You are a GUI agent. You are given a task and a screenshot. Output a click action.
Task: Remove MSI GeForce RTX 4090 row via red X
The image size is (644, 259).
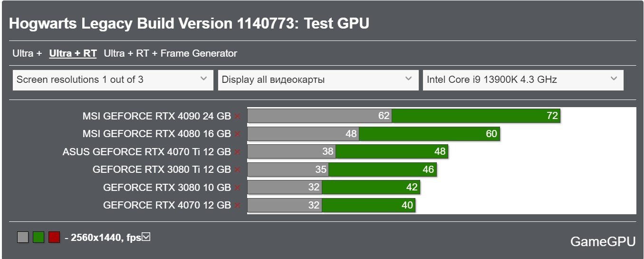tap(237, 116)
